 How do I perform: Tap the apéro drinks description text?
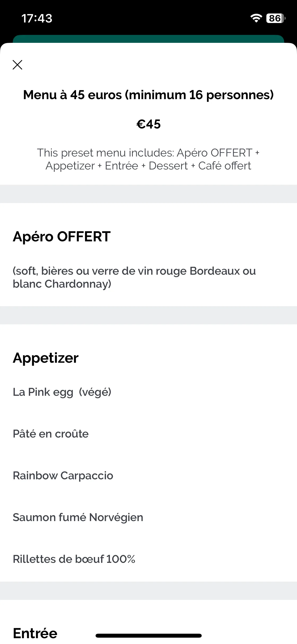click(x=134, y=277)
